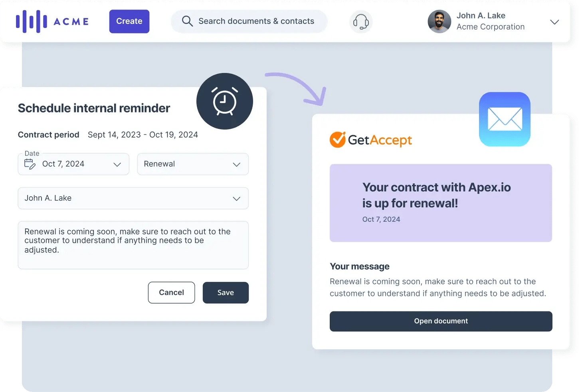This screenshot has height=392, width=582.
Task: Cancel the internal reminder
Action: [171, 293]
